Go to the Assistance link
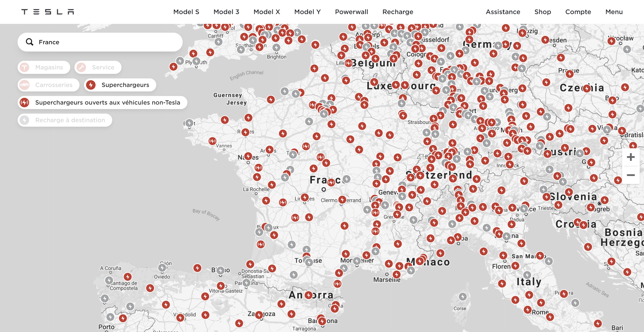 (x=503, y=12)
